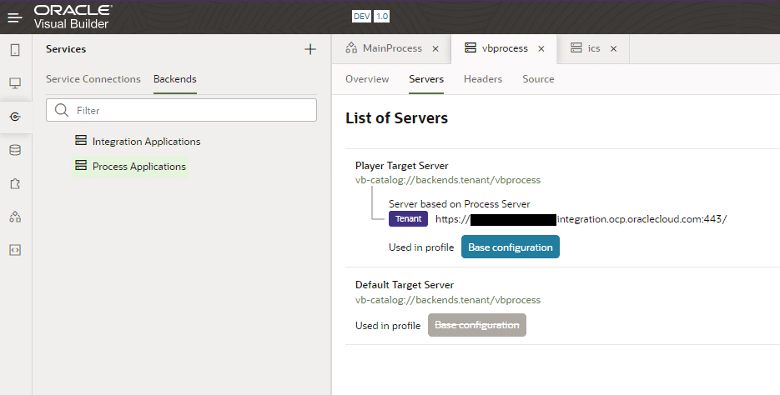
Task: Close the ics tab
Action: click(x=613, y=49)
